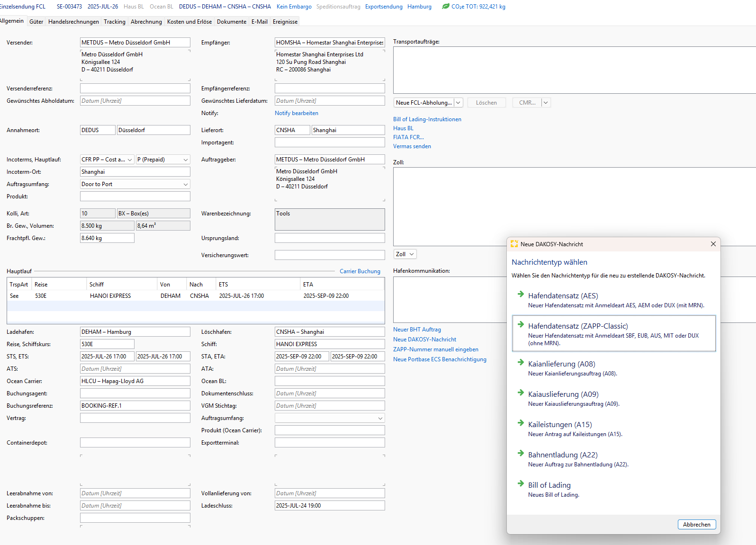
Task: Click the Löschen button
Action: point(486,103)
